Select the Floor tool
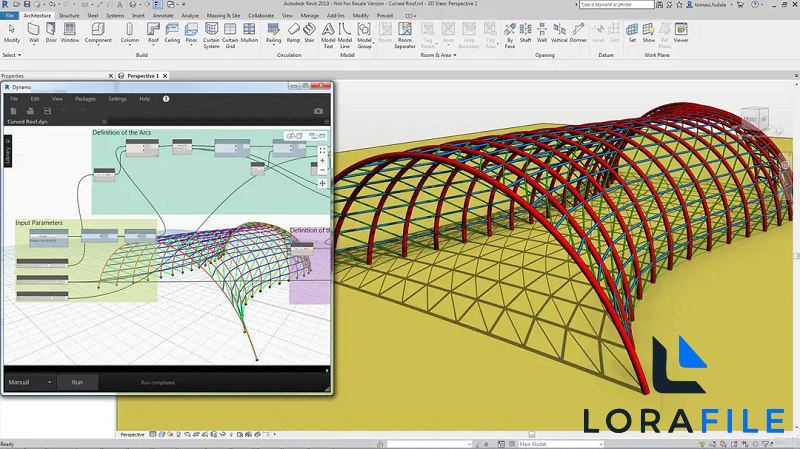The height and width of the screenshot is (449, 800). coord(191,33)
